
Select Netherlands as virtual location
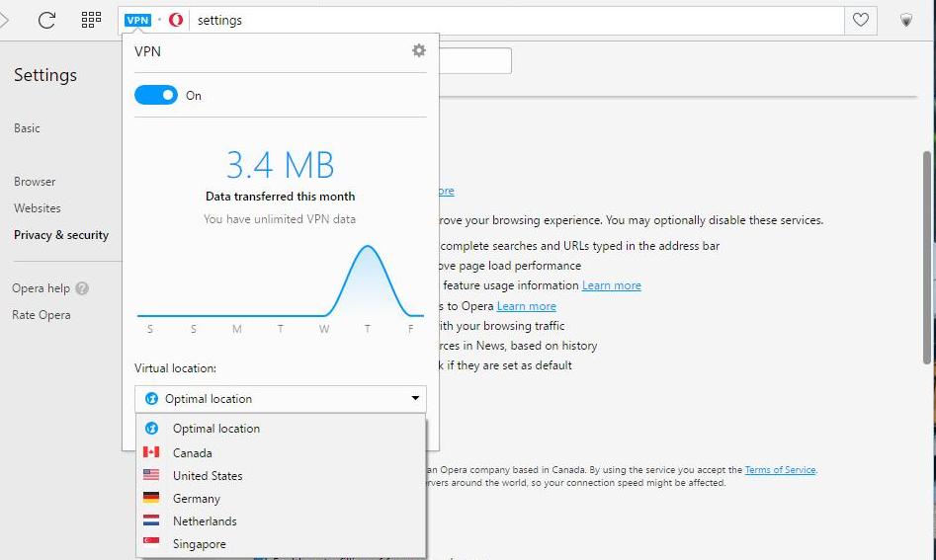281,520
